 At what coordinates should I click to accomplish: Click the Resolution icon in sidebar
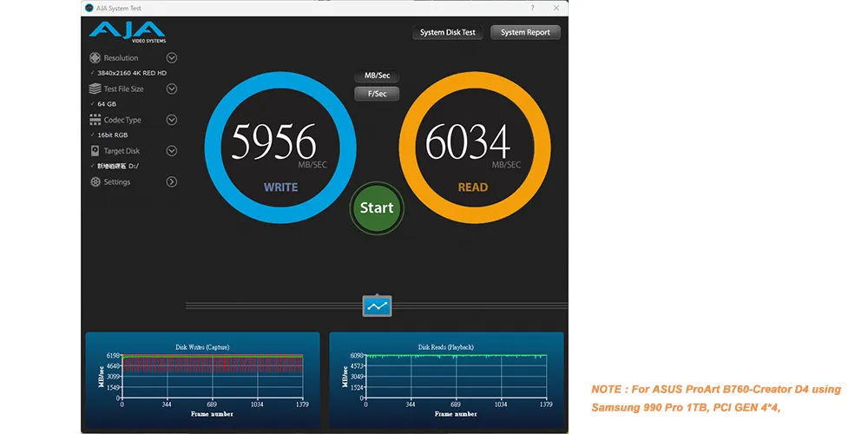95,58
